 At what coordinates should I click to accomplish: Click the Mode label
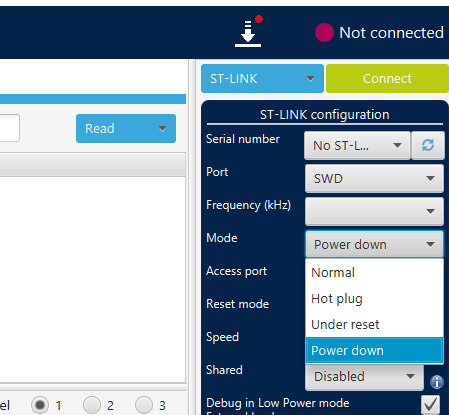pyautogui.click(x=222, y=238)
